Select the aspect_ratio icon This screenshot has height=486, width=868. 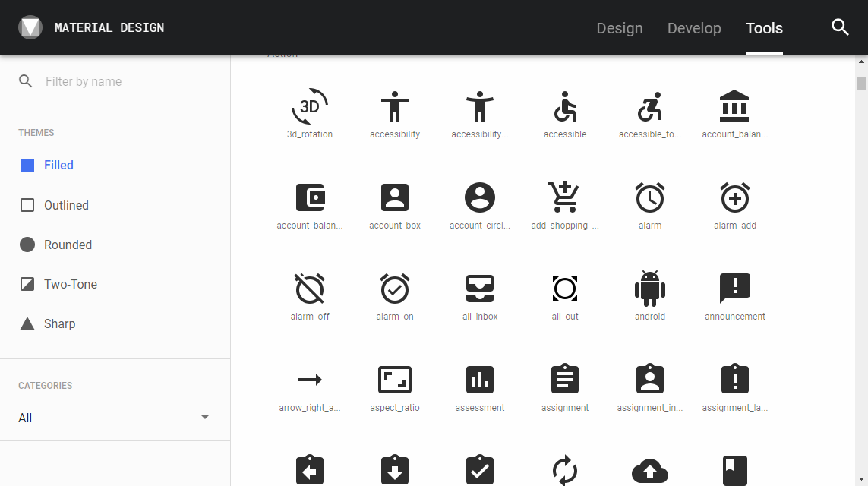395,380
